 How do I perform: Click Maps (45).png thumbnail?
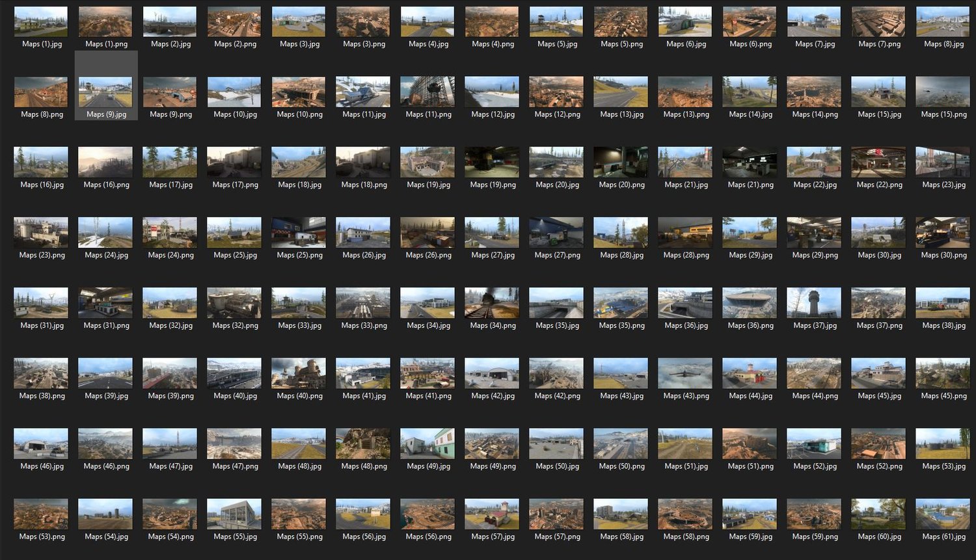(x=943, y=373)
